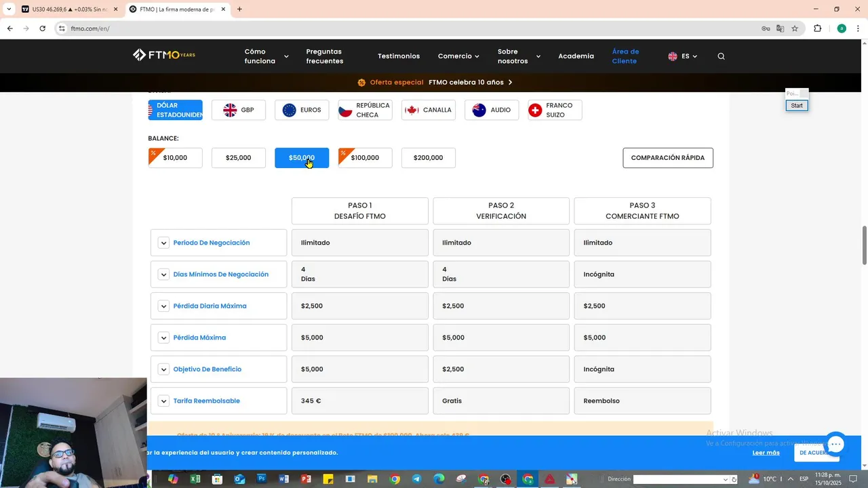Close the FTMO browser tab

[x=223, y=9]
